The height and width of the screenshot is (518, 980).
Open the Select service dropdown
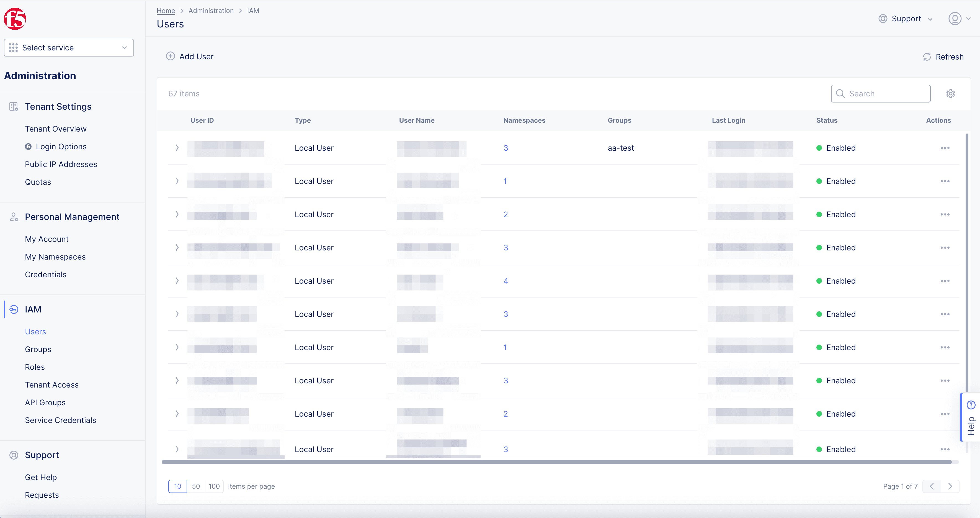68,47
